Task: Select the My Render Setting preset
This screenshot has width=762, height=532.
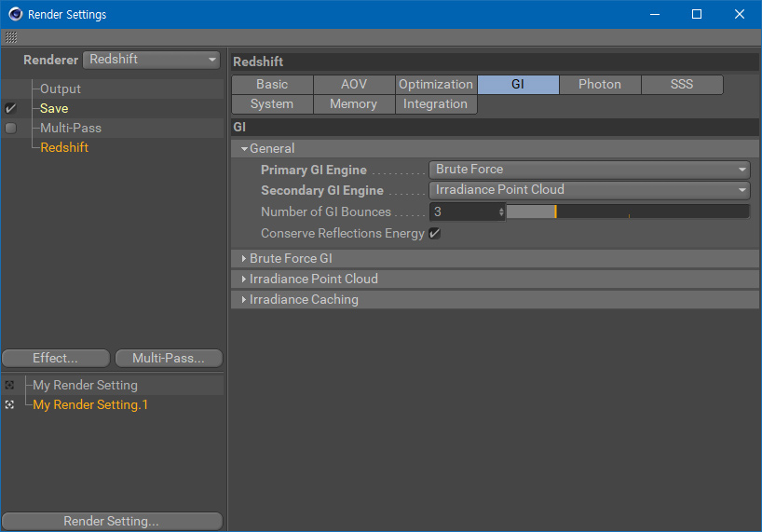Action: [x=85, y=386]
